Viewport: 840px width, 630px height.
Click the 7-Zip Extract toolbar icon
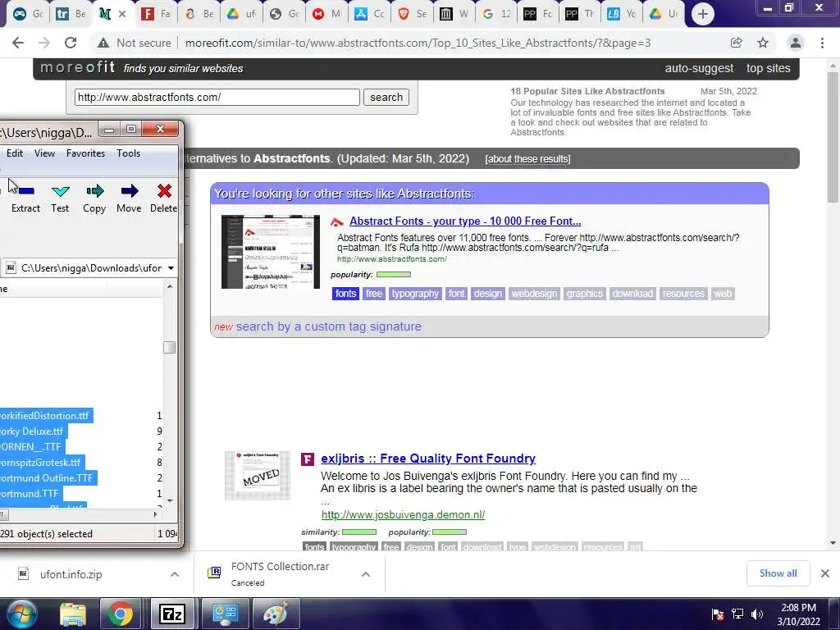[25, 190]
